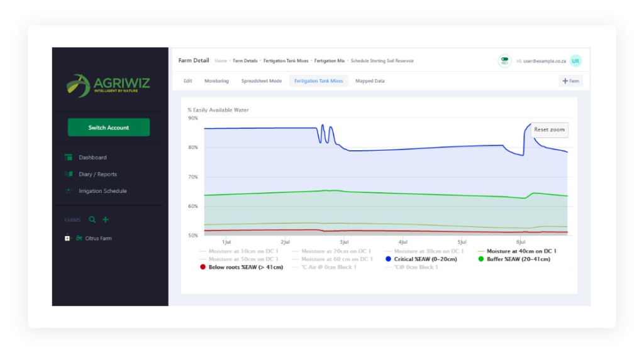This screenshot has height=358, width=644.
Task: Click the Citrus Farm tractor icon
Action: click(x=79, y=239)
